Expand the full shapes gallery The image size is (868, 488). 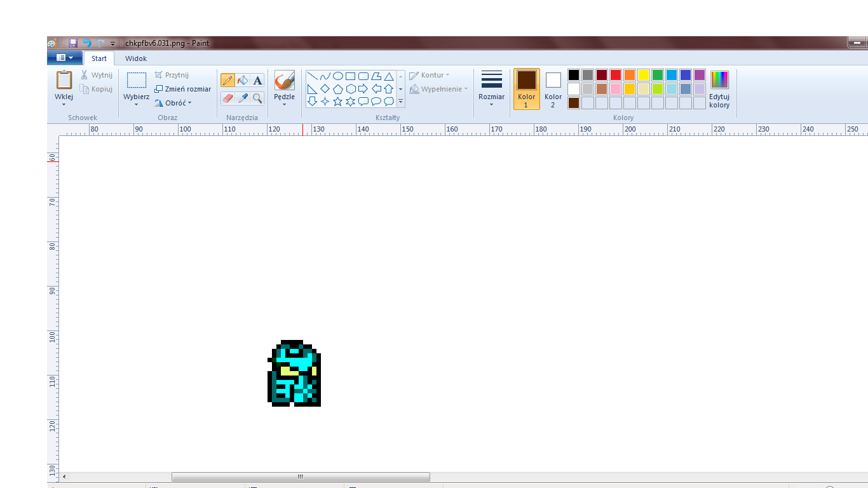[x=401, y=102]
